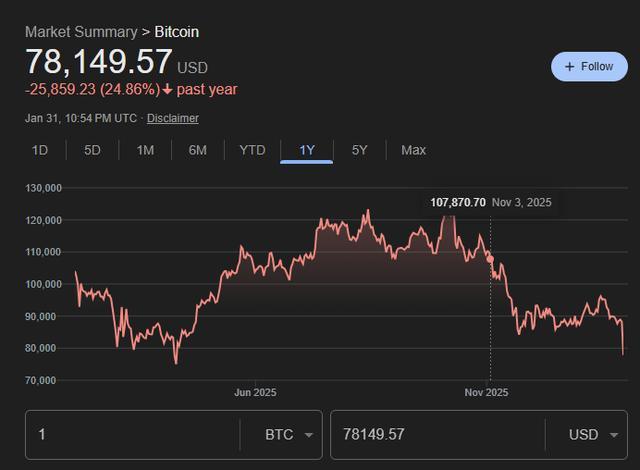
Task: Click the Nov 3, 2025 chart marker dot
Action: (490, 260)
